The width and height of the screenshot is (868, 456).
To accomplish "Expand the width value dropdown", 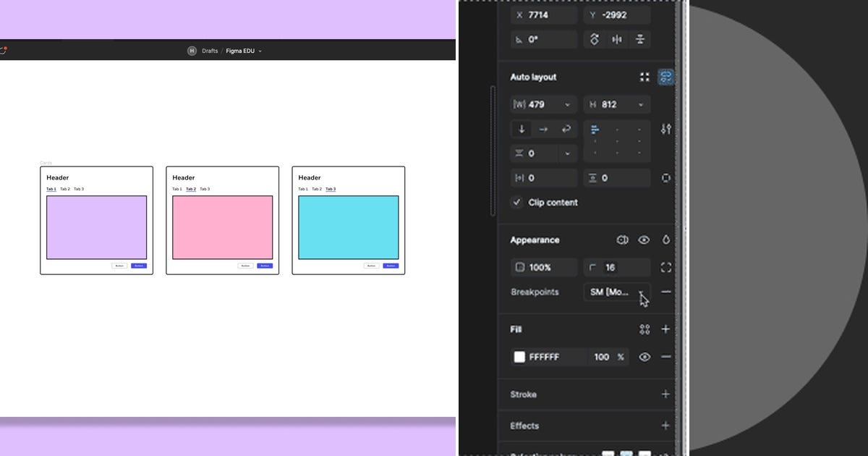I will [x=566, y=104].
